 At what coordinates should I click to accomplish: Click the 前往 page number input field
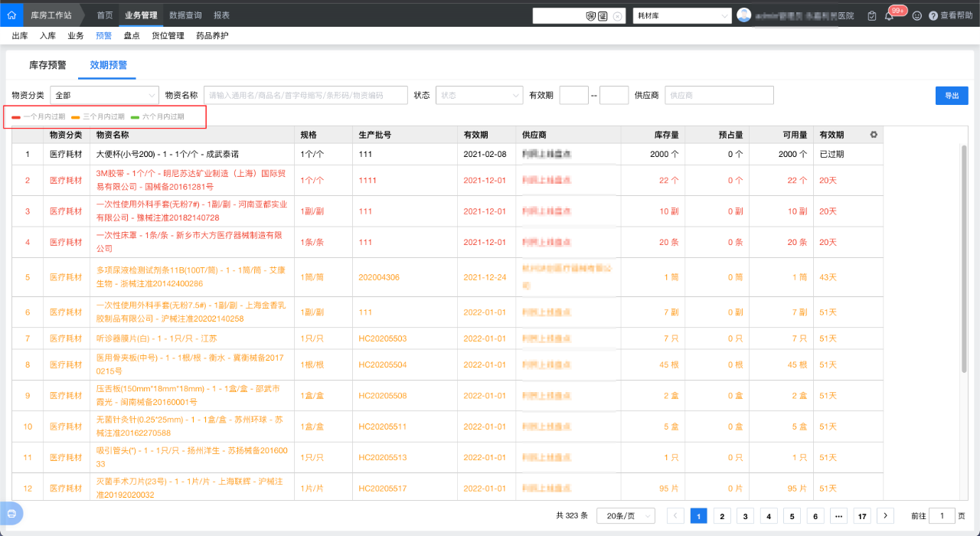tap(943, 516)
